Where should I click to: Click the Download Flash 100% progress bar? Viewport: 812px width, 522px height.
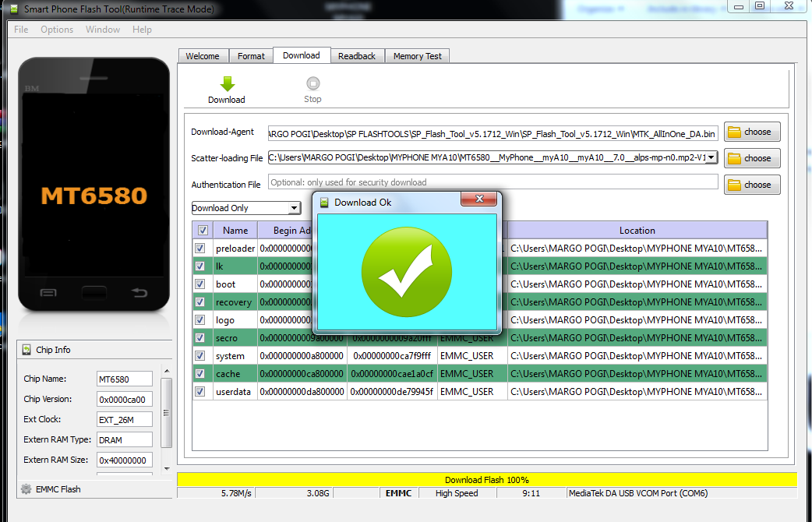(x=487, y=479)
